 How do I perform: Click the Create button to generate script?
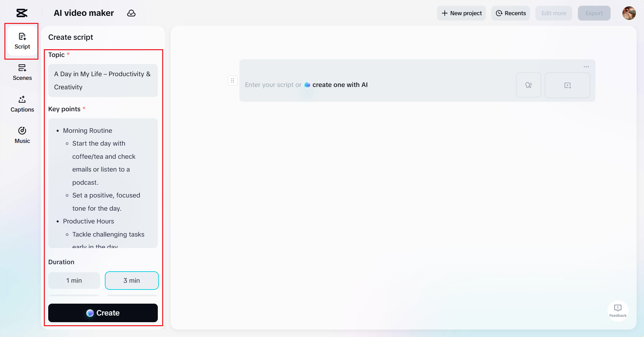click(103, 313)
